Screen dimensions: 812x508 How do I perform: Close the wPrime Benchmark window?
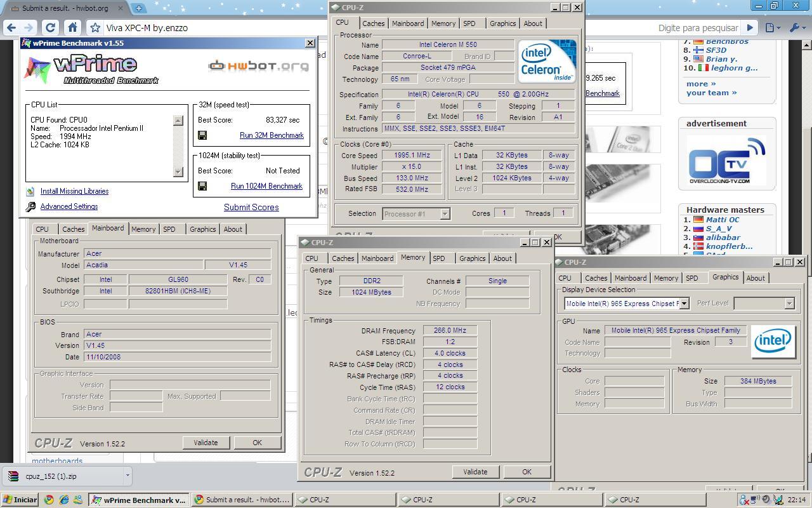(x=310, y=43)
